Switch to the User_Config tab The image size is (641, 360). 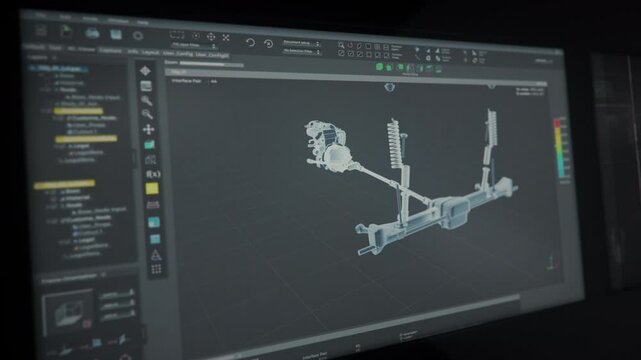177,53
